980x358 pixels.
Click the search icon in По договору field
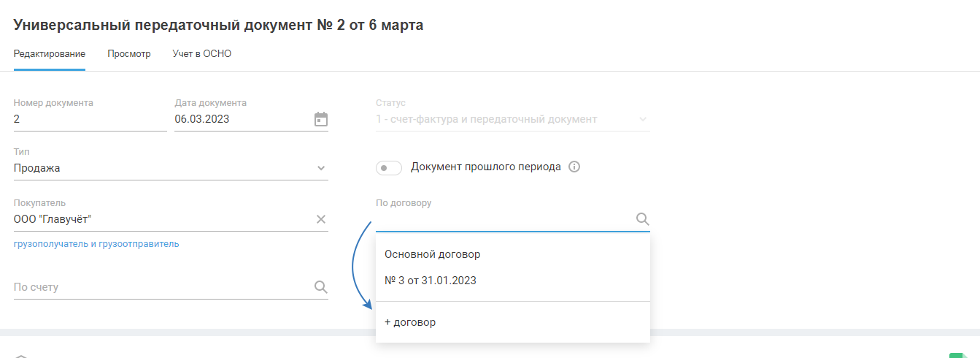click(642, 219)
